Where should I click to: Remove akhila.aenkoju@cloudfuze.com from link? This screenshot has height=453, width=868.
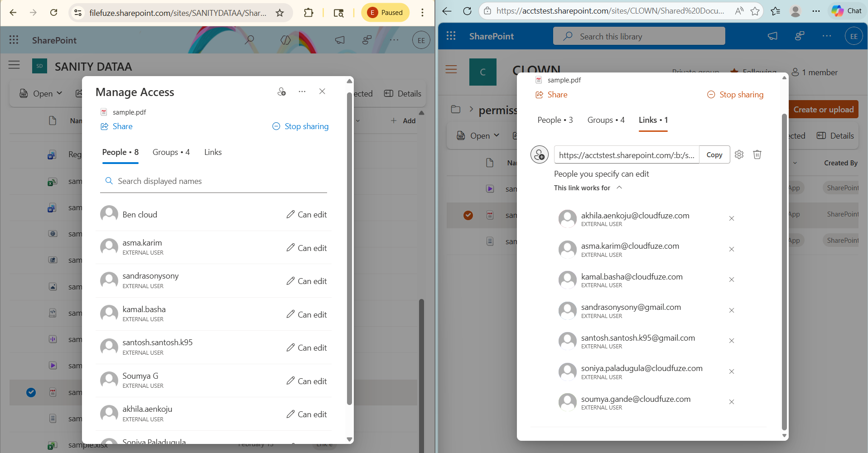click(x=731, y=218)
